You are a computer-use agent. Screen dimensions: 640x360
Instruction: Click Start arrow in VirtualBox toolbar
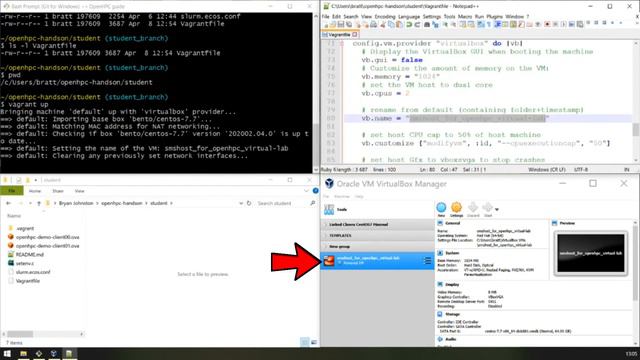tap(488, 210)
